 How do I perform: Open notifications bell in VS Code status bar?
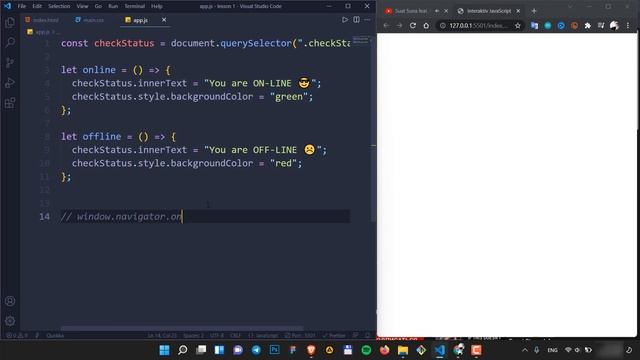click(367, 336)
